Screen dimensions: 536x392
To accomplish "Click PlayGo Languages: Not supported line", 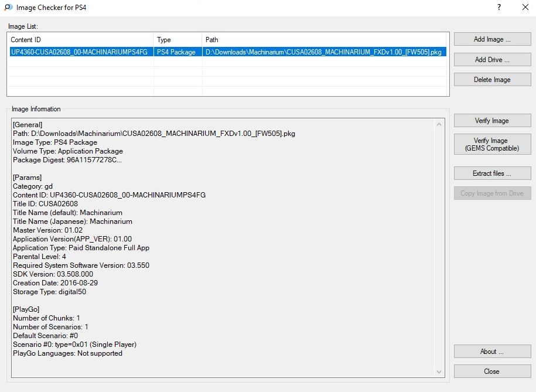I will pos(68,353).
